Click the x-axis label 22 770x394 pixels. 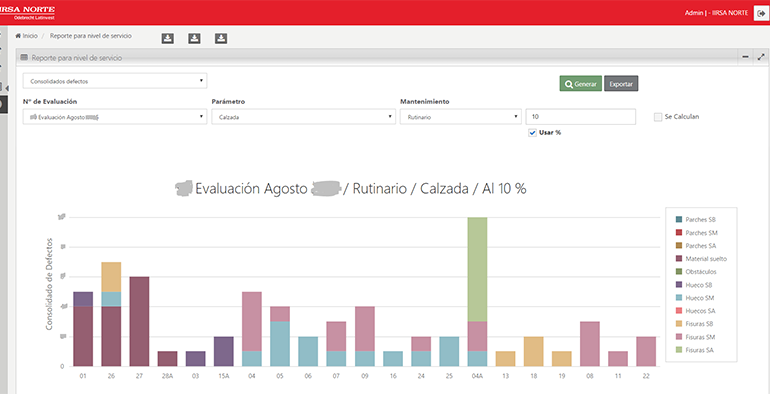pyautogui.click(x=646, y=375)
